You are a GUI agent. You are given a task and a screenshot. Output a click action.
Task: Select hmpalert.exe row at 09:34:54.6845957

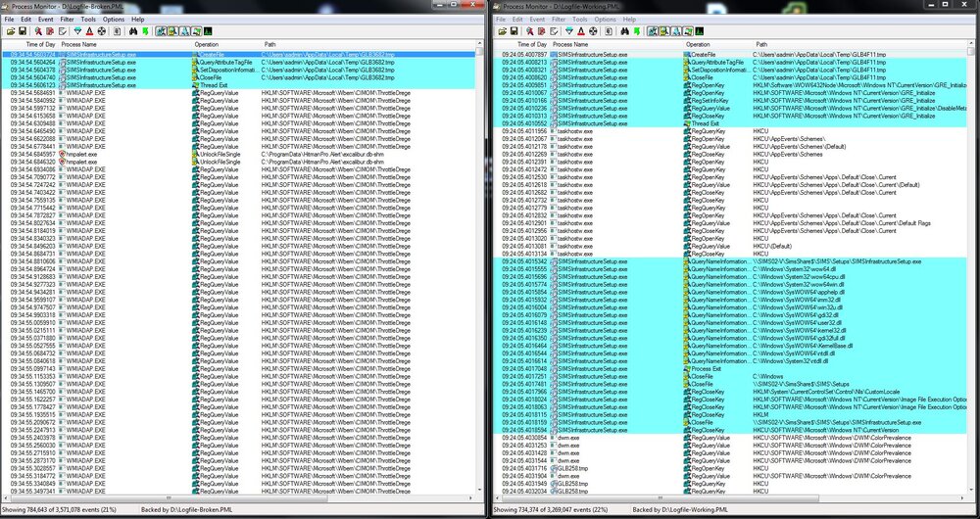coord(239,154)
